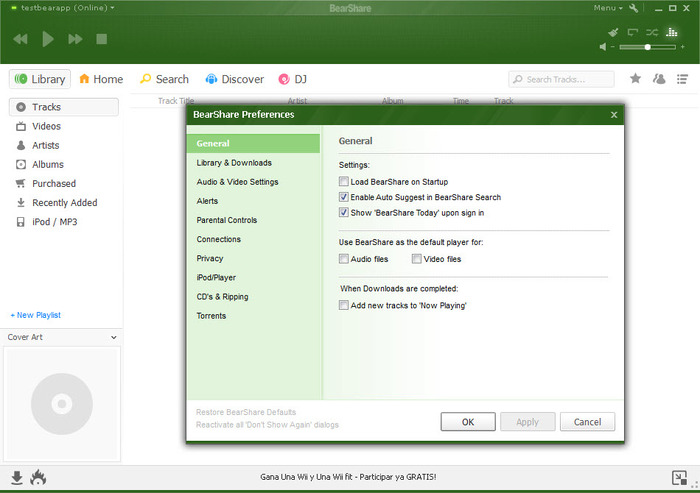Close BearShare Preferences dialog with X
The width and height of the screenshot is (700, 493).
coord(614,115)
